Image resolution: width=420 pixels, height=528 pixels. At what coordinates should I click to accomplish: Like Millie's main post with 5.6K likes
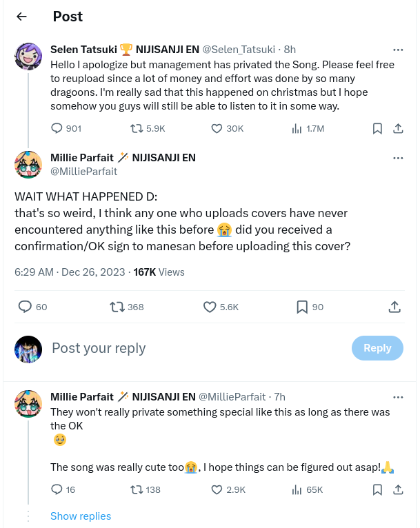pyautogui.click(x=210, y=307)
